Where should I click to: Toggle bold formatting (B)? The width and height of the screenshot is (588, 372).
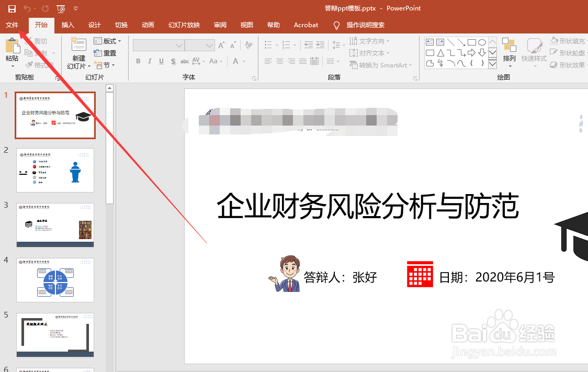coord(138,61)
